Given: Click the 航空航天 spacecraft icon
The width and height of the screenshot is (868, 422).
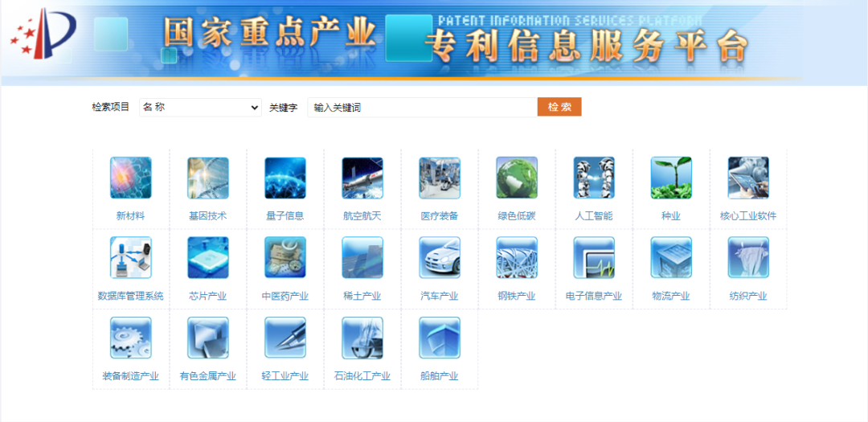Looking at the screenshot, I should (362, 178).
